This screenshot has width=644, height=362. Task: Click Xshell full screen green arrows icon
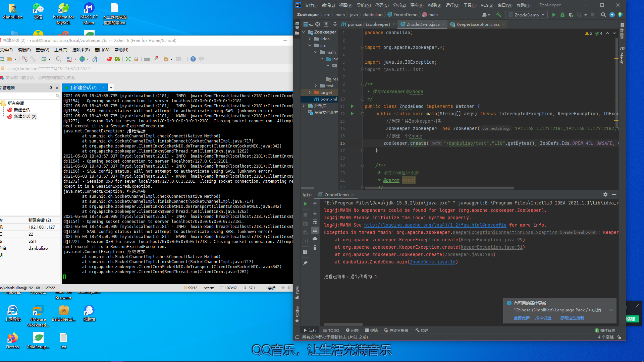point(128,59)
